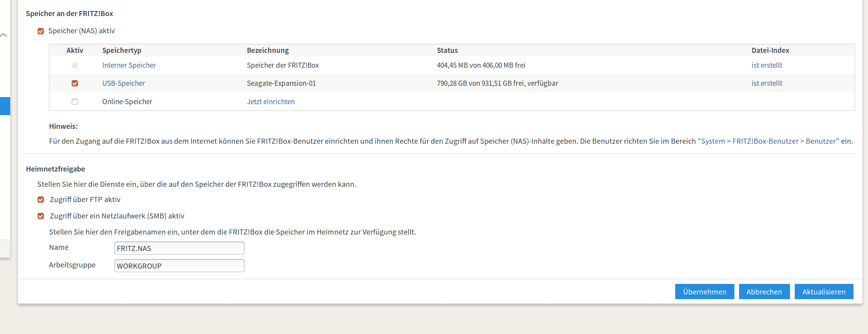Click the greyed Interner Speicher checkbox
868x334 pixels.
[75, 65]
